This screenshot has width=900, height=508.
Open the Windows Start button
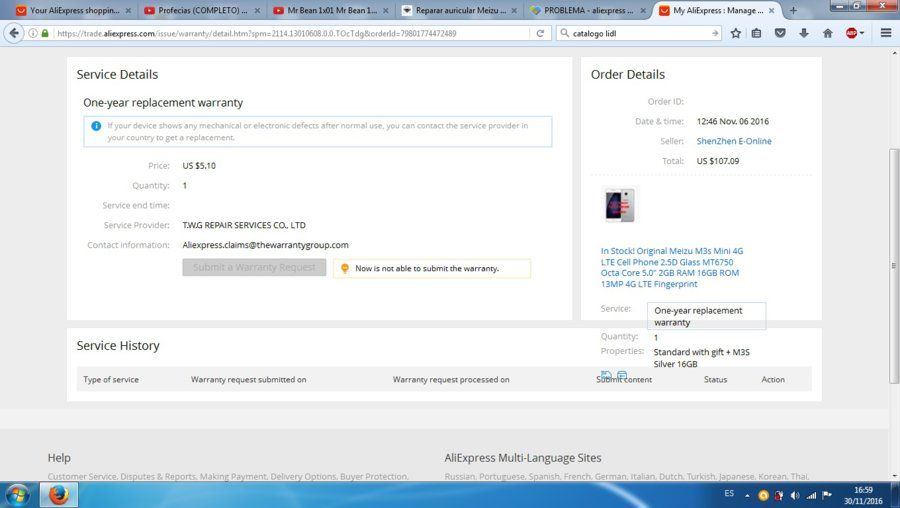point(17,495)
